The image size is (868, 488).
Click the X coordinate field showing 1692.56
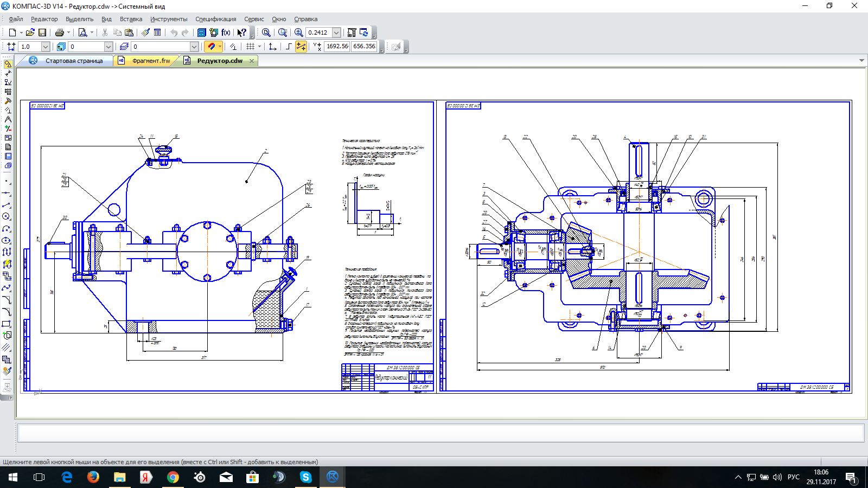pos(337,47)
